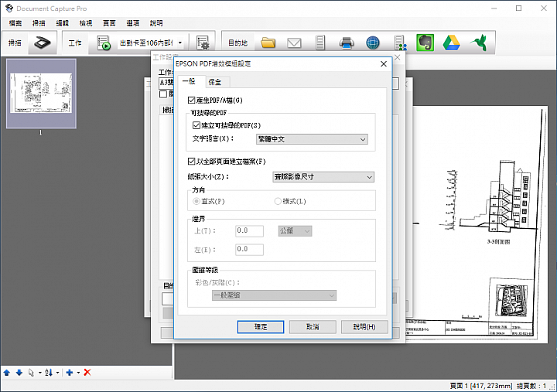
Task: Expand the add page dropdown arrow
Action: 78,373
